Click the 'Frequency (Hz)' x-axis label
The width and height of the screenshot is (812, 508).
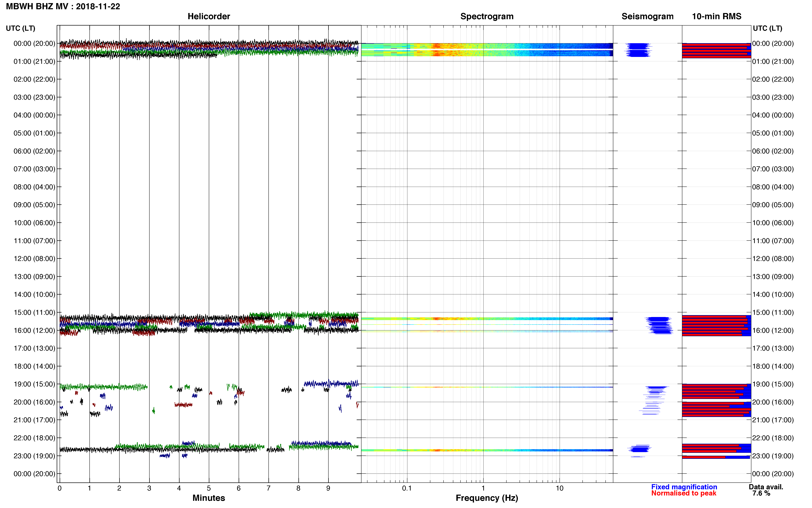[x=487, y=498]
